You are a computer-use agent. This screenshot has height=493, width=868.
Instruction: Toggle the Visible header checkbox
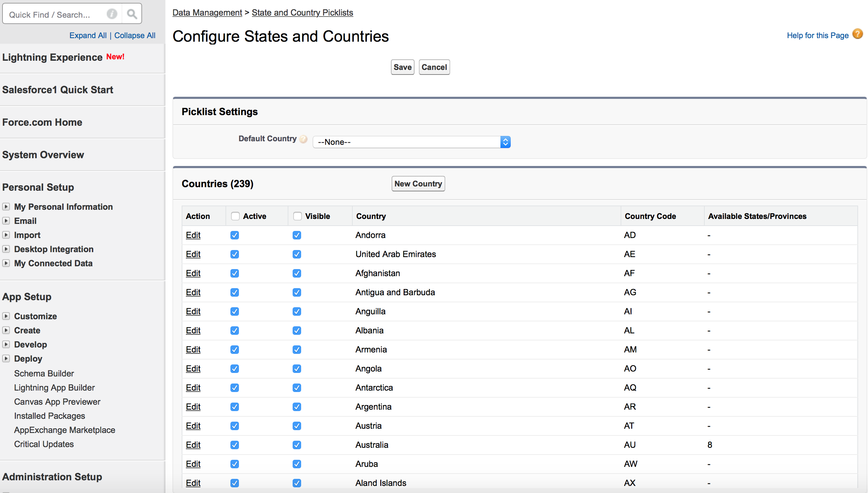(297, 216)
